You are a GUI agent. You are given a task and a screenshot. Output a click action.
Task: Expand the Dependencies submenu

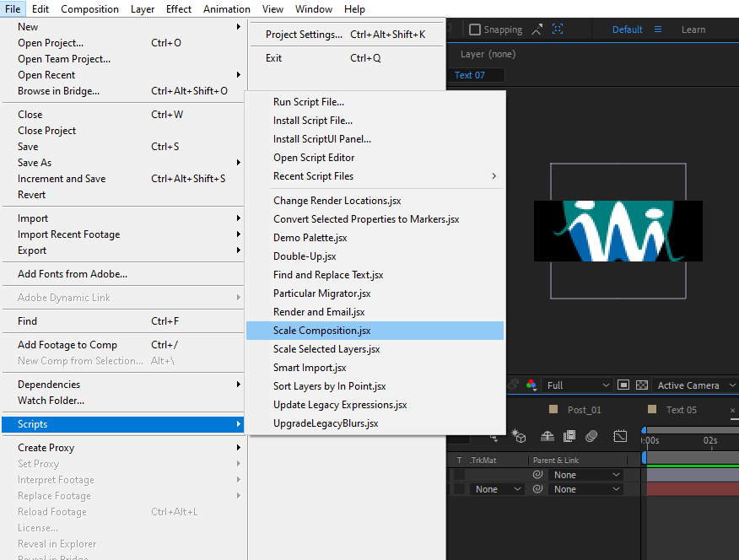(123, 385)
